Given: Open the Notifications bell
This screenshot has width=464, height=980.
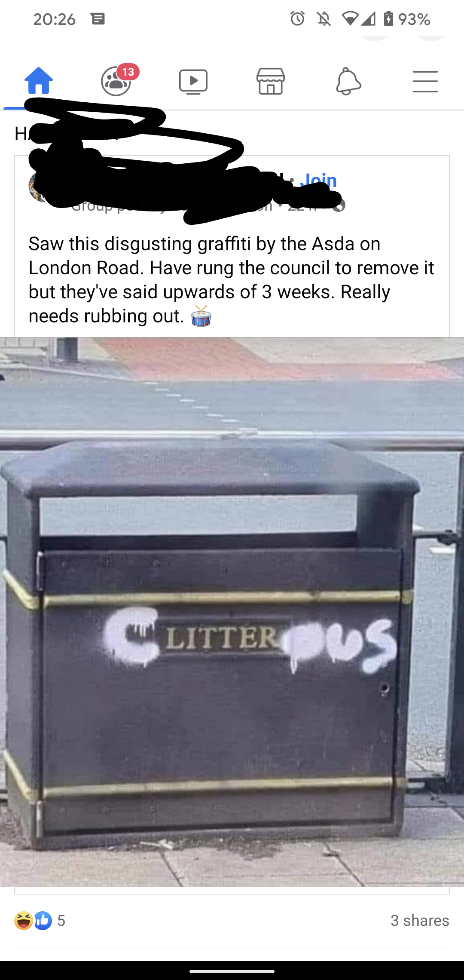Looking at the screenshot, I should [x=348, y=81].
